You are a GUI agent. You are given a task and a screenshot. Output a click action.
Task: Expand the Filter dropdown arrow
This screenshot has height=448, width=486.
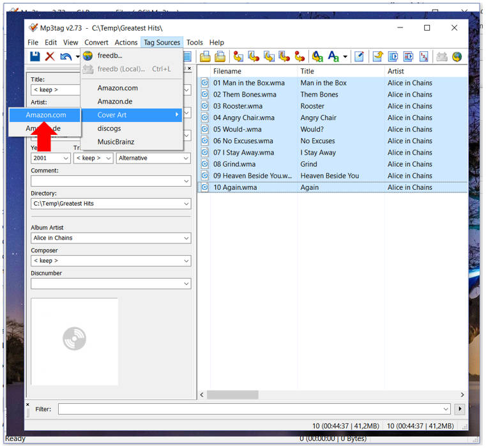[x=446, y=409]
